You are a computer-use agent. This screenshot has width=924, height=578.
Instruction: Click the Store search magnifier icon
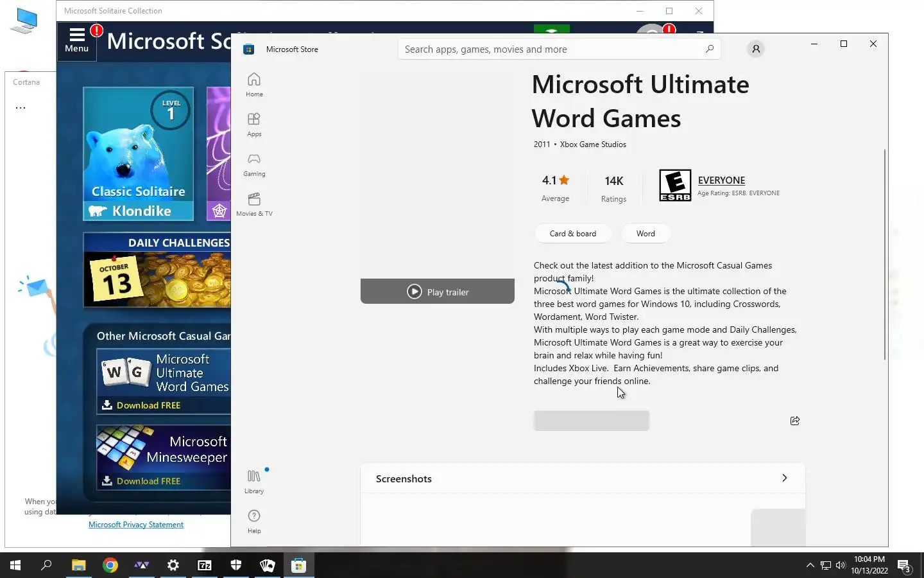709,49
